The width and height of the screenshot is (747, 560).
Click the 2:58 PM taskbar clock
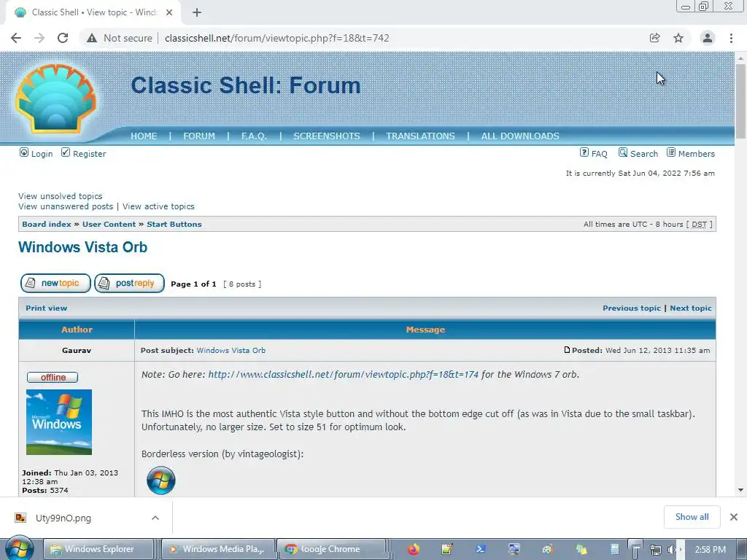tap(711, 550)
